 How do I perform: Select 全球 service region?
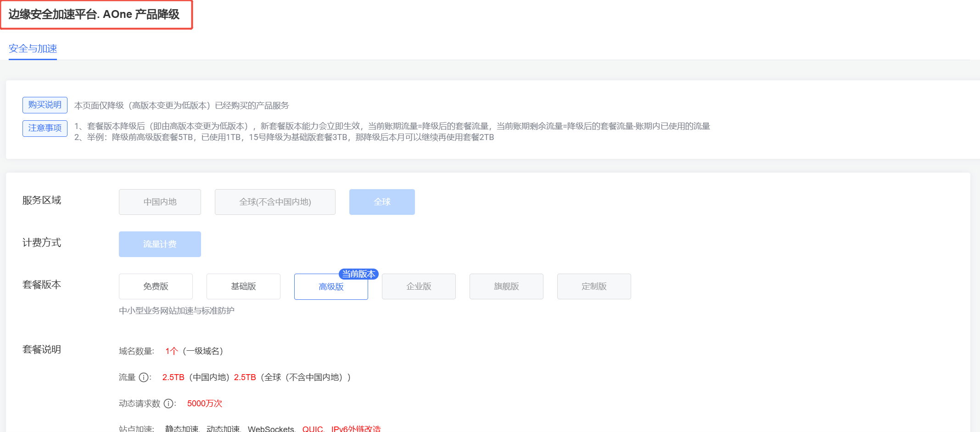382,202
